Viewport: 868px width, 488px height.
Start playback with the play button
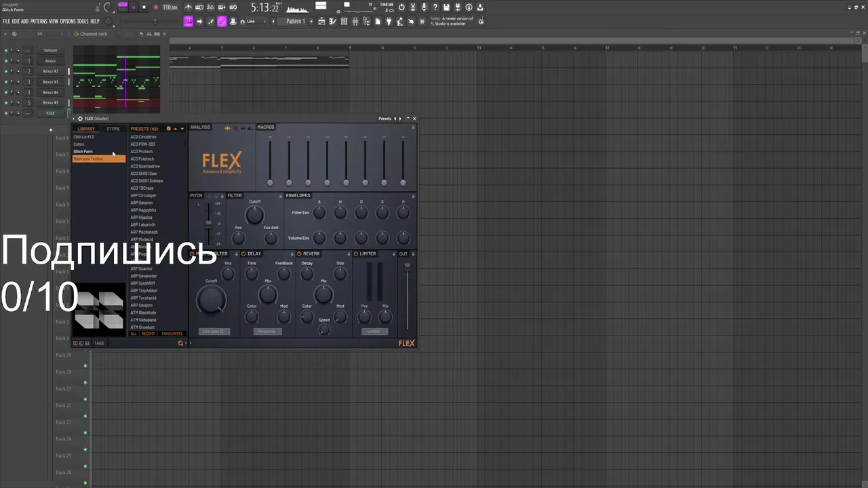pyautogui.click(x=134, y=7)
